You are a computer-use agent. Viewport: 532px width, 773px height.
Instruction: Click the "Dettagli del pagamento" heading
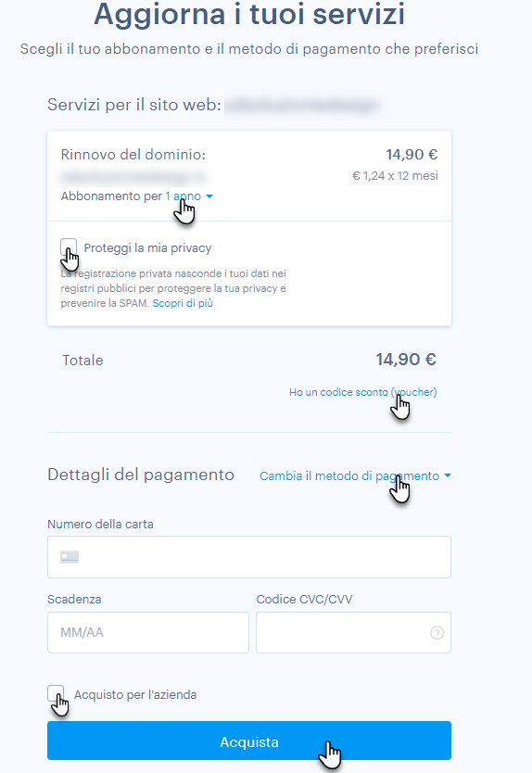click(141, 475)
